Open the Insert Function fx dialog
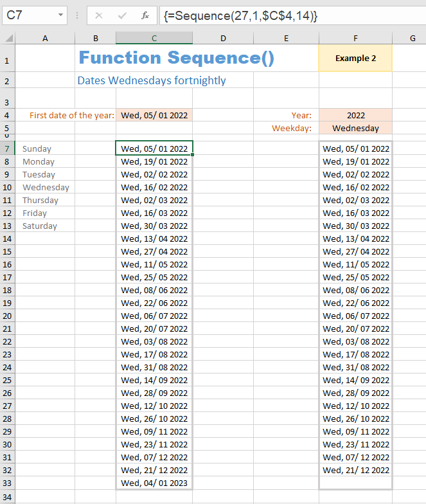 click(145, 15)
